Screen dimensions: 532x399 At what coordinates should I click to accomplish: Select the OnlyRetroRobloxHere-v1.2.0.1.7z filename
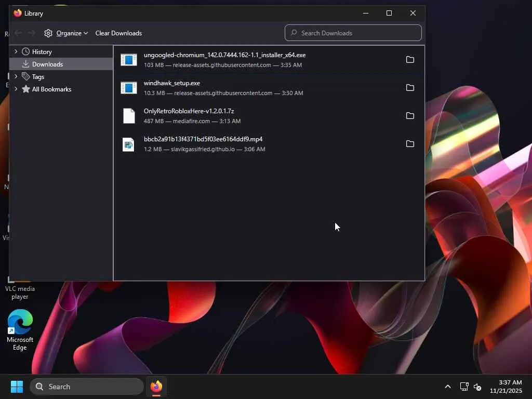(189, 111)
